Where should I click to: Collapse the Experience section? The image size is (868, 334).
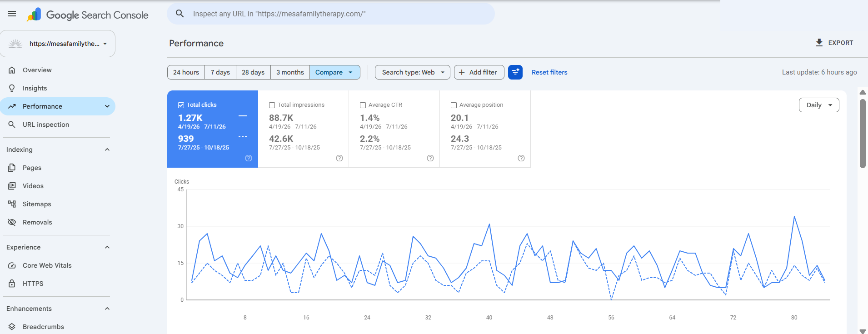107,247
